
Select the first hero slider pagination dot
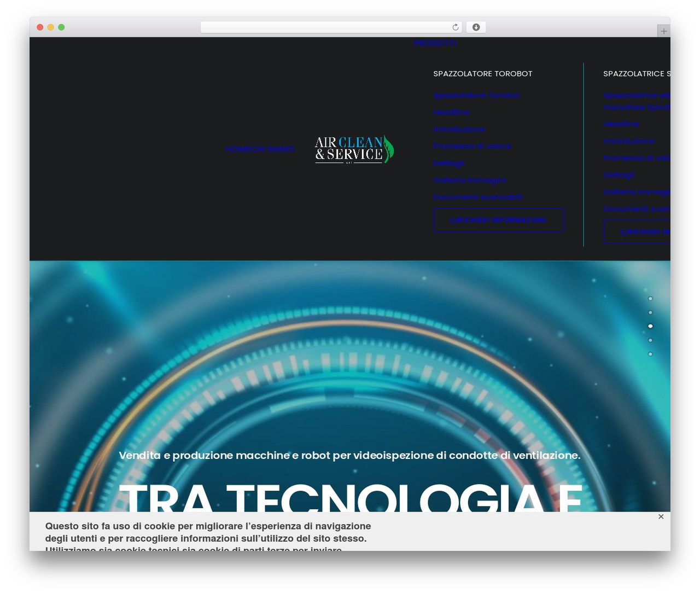650,299
